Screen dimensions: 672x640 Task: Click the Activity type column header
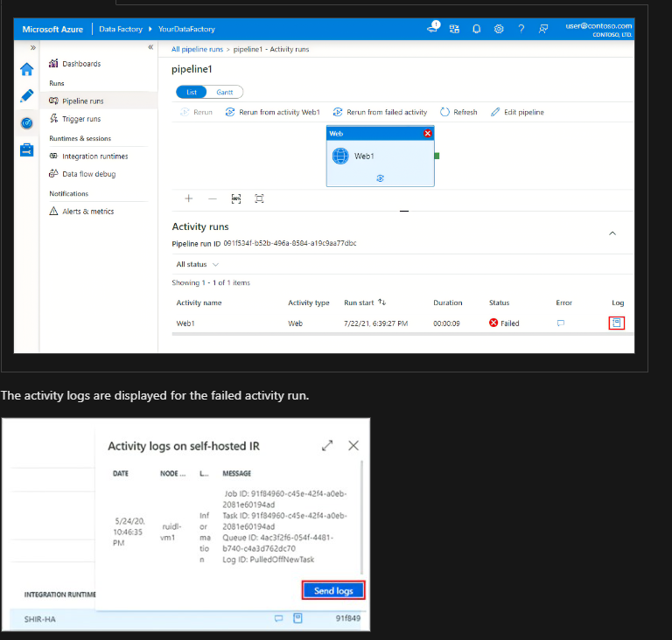point(309,303)
